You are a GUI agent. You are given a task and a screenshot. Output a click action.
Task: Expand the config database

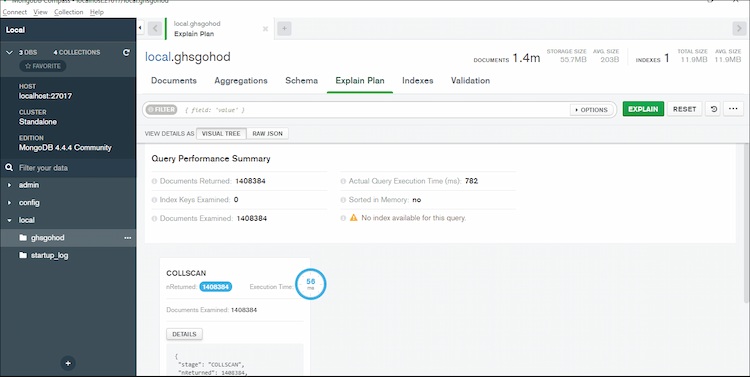10,203
